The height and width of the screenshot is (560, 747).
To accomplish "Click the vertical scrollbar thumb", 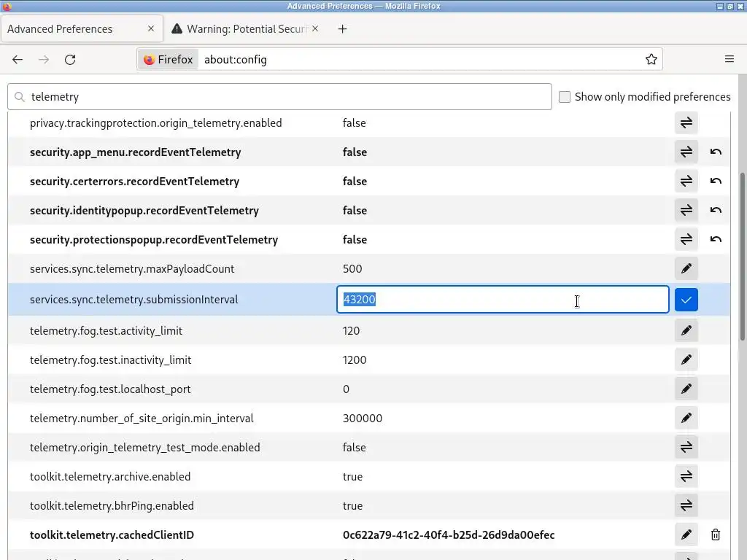I will pyautogui.click(x=742, y=256).
